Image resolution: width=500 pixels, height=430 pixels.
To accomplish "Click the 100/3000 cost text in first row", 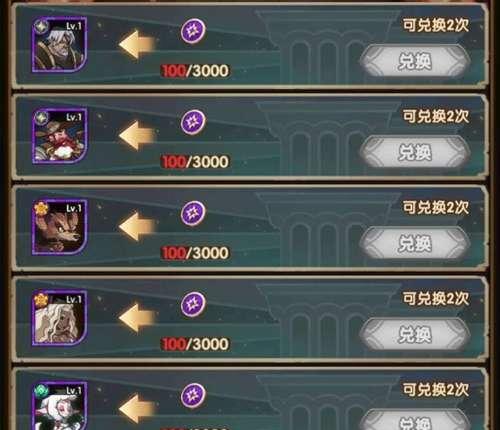I will coord(195,71).
